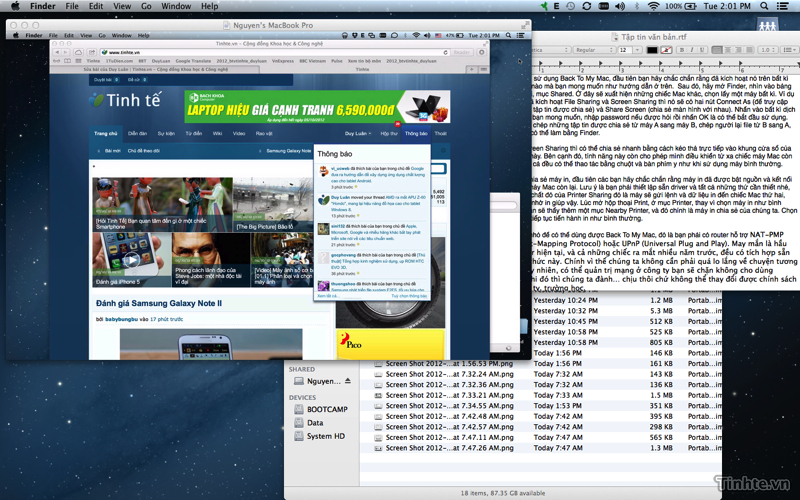This screenshot has height=500, width=800.
Task: Open Spotlight search in the menu bar
Action: [x=764, y=6]
